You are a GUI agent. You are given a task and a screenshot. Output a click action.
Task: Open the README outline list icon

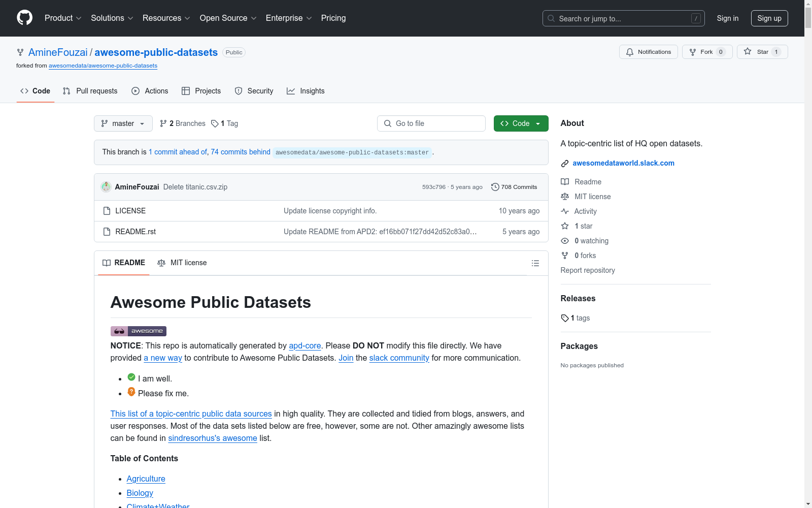tap(535, 263)
